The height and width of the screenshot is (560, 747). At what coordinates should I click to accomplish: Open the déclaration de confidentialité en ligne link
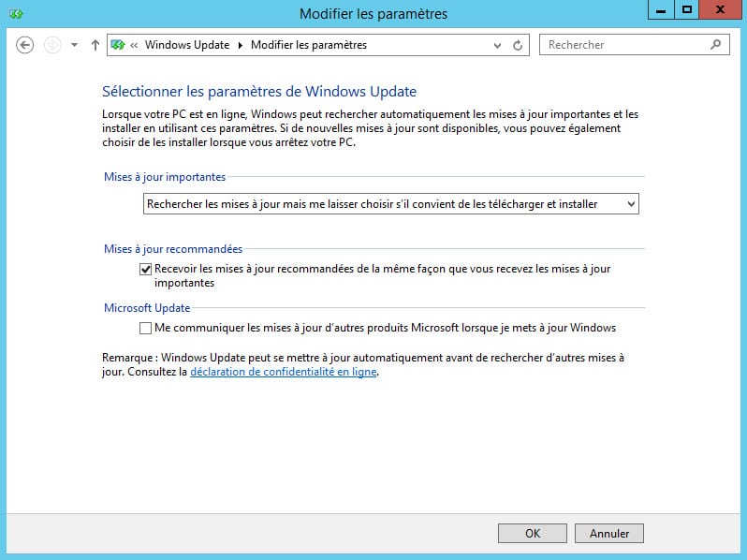tap(283, 372)
